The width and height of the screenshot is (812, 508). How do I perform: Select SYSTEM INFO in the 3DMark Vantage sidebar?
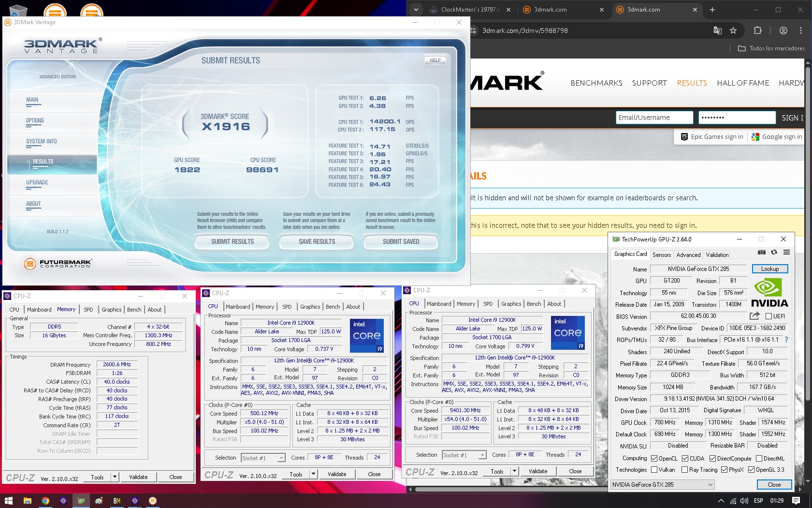(42, 142)
